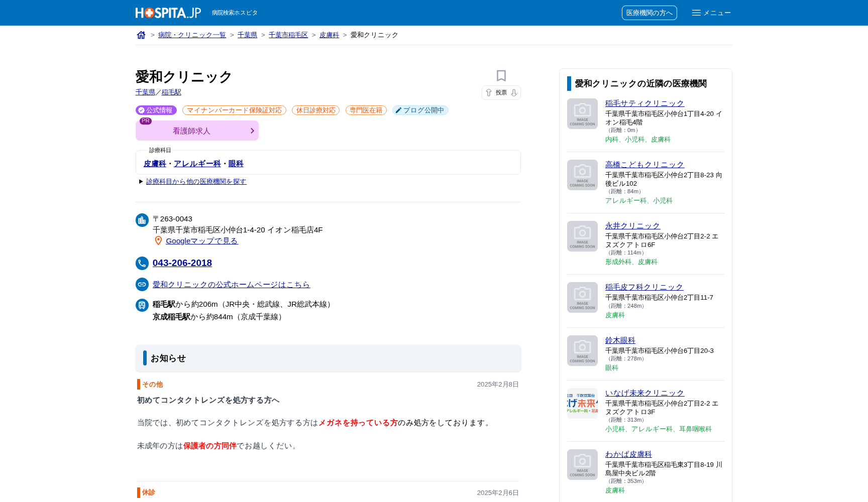Expand 診療科目から他の医療機関を探す
The width and height of the screenshot is (868, 502).
click(196, 181)
